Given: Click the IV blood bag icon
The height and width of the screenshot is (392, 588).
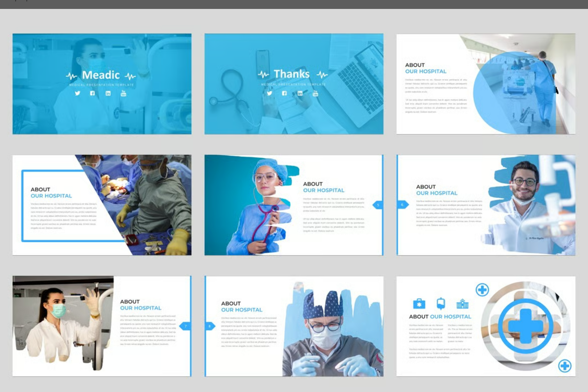Looking at the screenshot, I should click(x=441, y=304).
